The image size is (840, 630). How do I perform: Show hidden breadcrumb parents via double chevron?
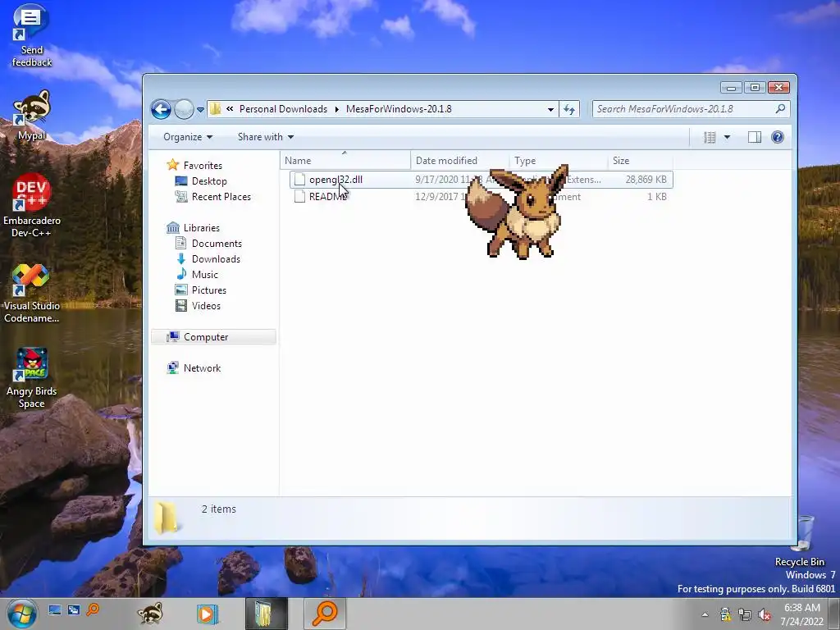(x=230, y=109)
